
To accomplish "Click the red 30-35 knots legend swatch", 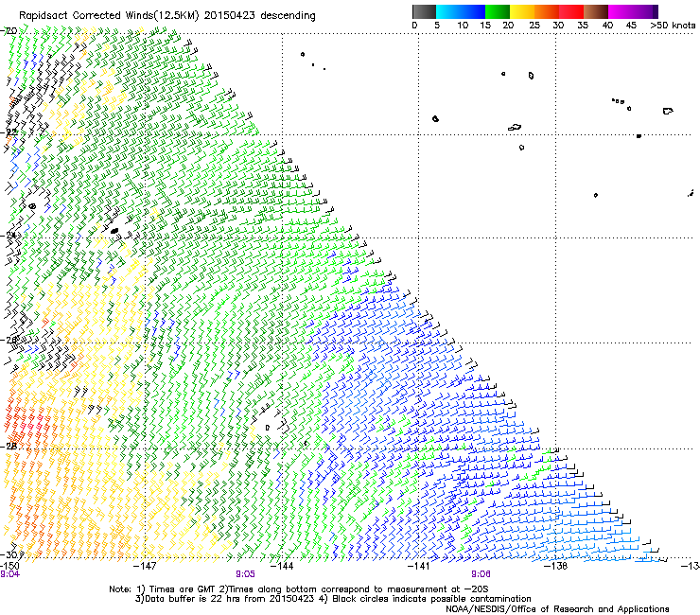I will 571,11.
